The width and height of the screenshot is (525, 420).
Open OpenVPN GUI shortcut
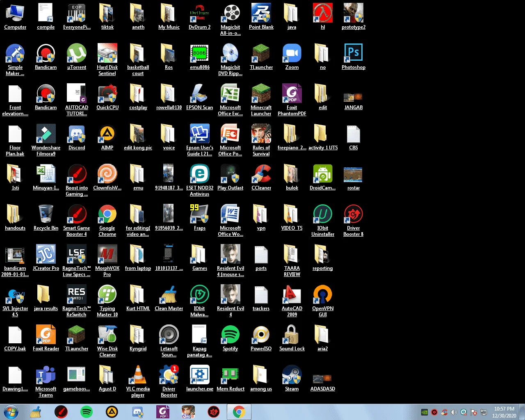click(323, 301)
